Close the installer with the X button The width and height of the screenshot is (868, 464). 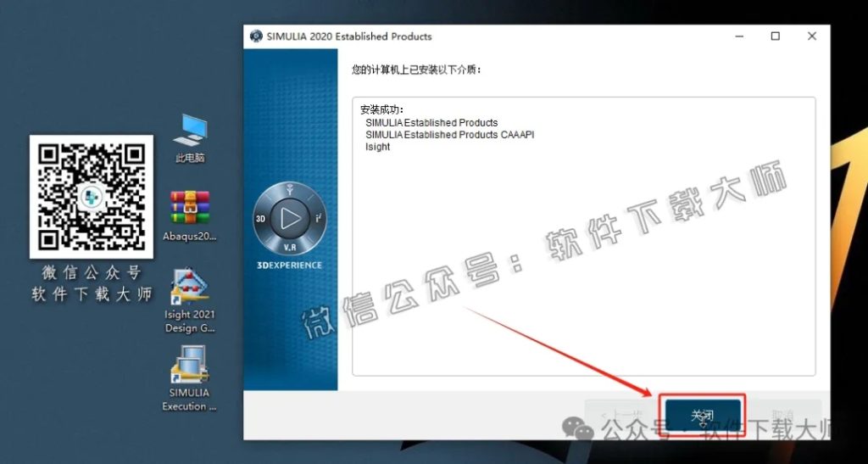click(811, 36)
